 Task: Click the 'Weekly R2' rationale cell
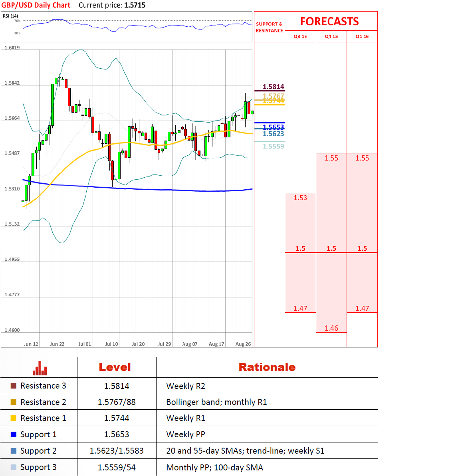(186, 386)
